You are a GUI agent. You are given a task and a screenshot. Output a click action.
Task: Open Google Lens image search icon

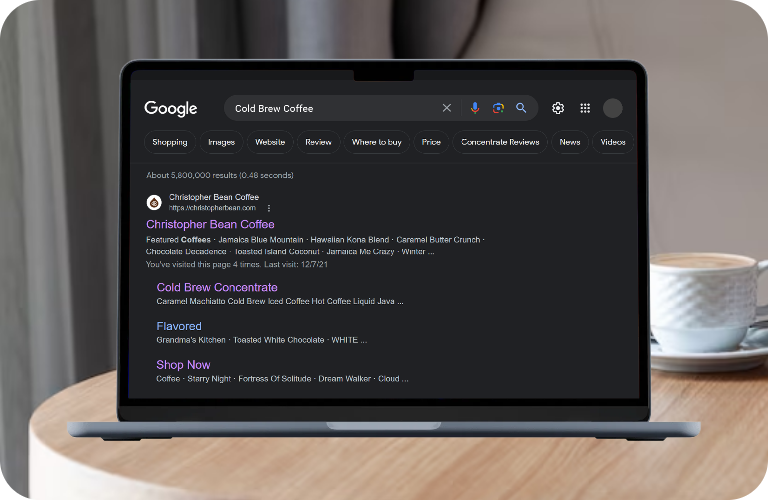[x=498, y=108]
